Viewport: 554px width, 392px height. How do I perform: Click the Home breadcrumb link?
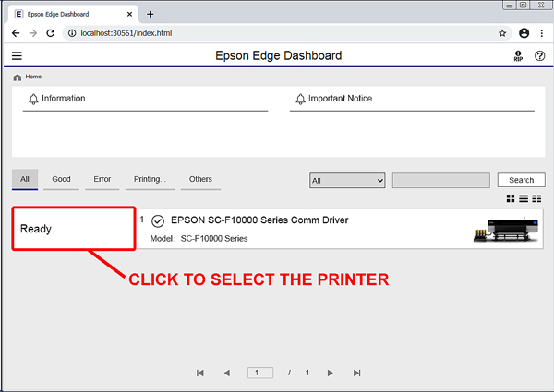(33, 77)
